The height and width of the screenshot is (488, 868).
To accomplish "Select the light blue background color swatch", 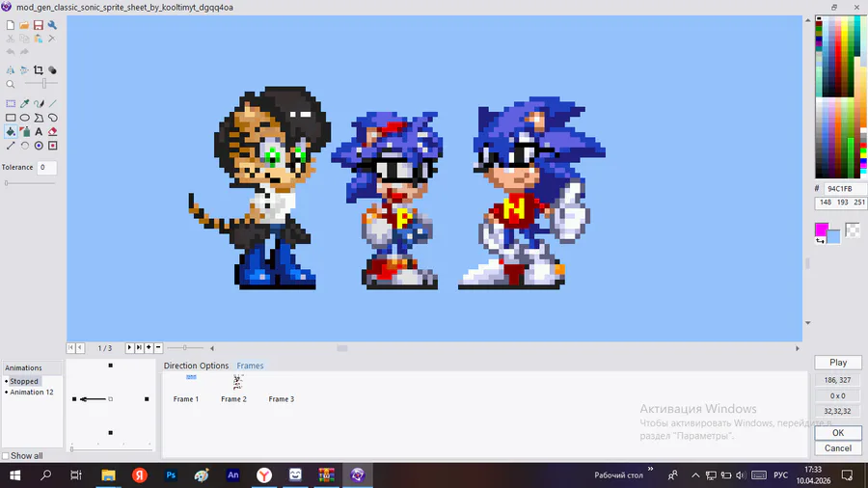I will click(834, 237).
